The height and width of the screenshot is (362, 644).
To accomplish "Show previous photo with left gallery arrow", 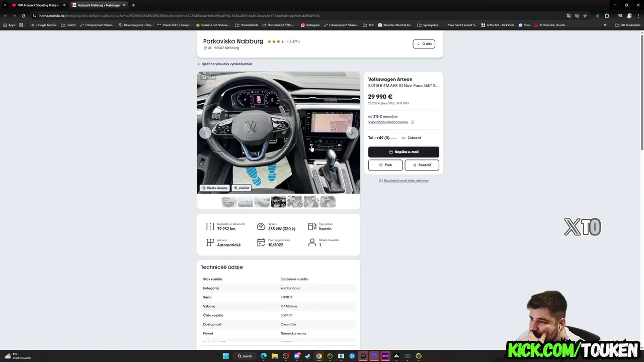I will pos(205,133).
